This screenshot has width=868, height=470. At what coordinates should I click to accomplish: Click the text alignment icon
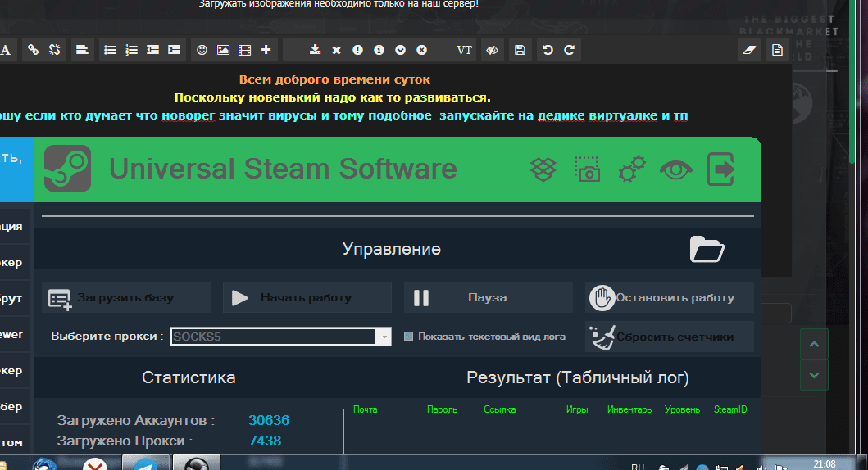[x=82, y=50]
